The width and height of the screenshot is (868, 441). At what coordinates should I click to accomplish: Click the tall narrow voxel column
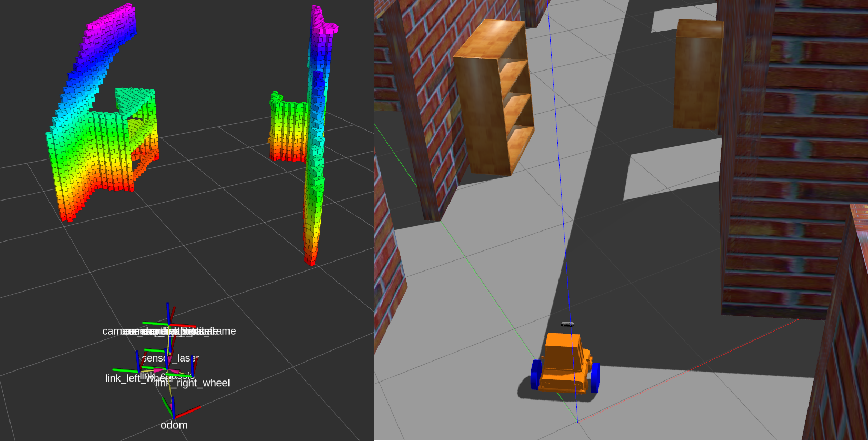(x=316, y=137)
